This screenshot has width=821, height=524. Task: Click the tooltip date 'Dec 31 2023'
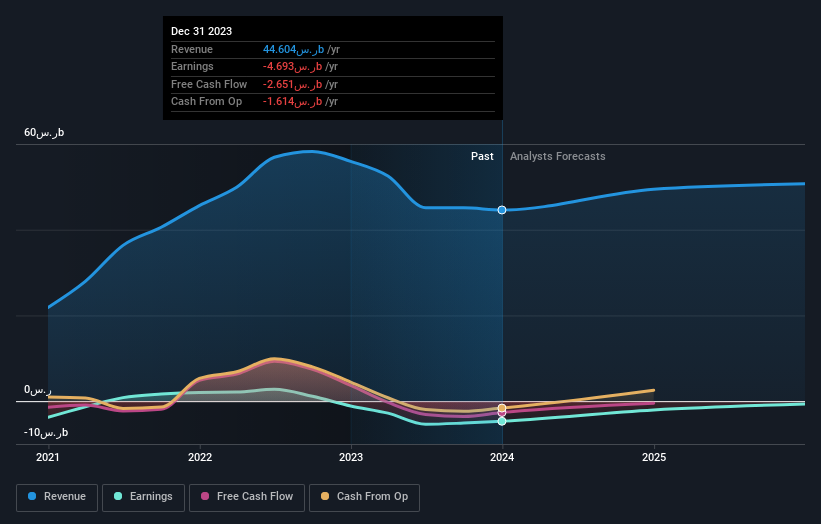point(202,31)
